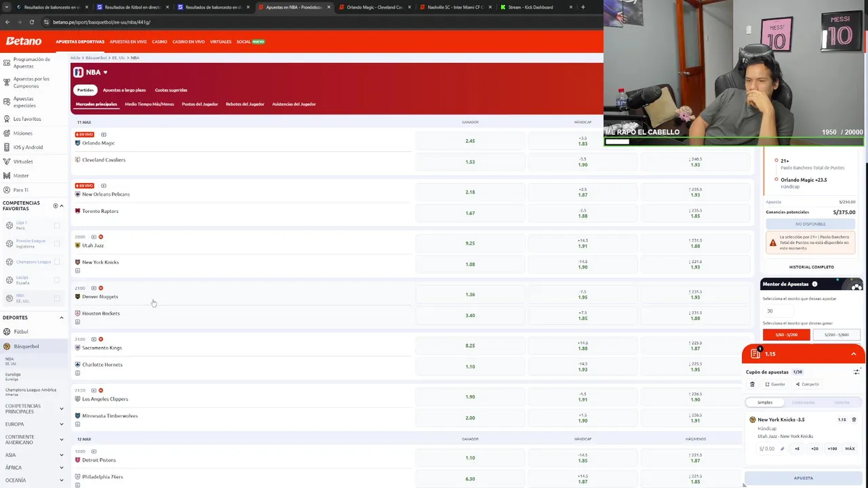
Task: Collapse Competencias Favoritas section
Action: click(x=61, y=205)
